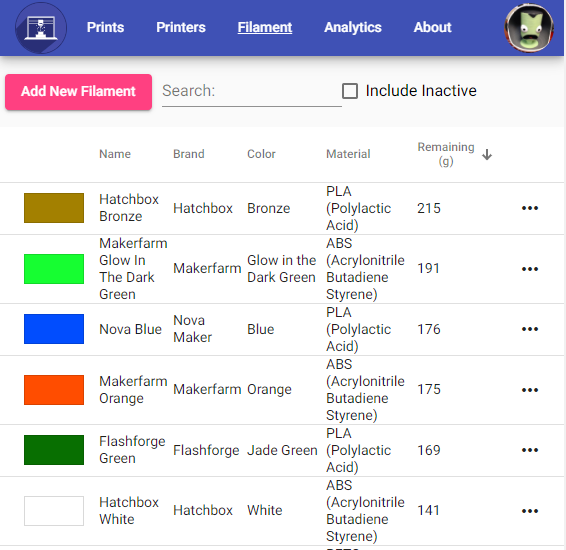Open the About page

point(432,27)
